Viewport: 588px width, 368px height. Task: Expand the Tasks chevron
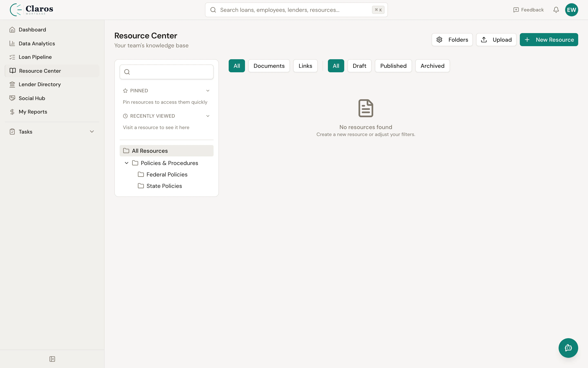coord(92,132)
